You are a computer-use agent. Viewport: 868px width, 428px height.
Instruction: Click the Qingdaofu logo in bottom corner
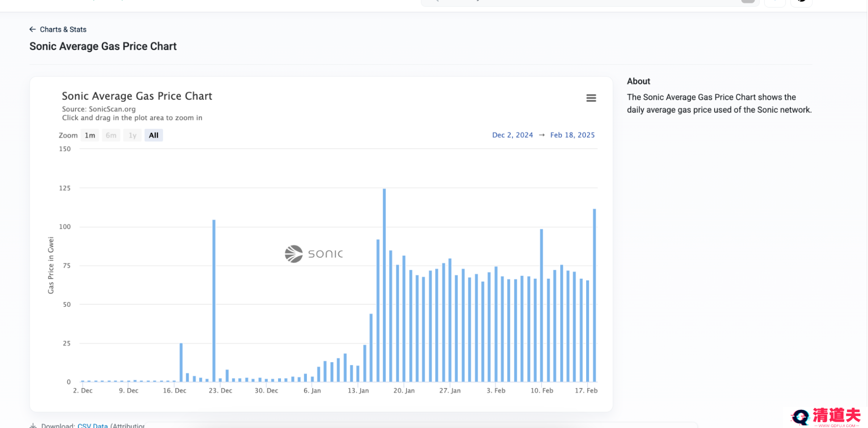pyautogui.click(x=826, y=417)
